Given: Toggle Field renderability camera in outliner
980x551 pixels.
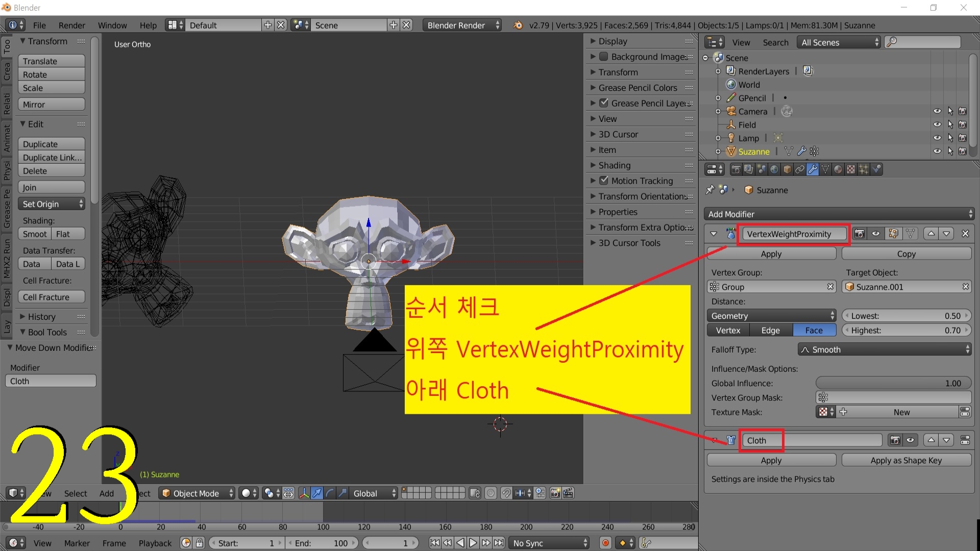Looking at the screenshot, I should coord(963,124).
